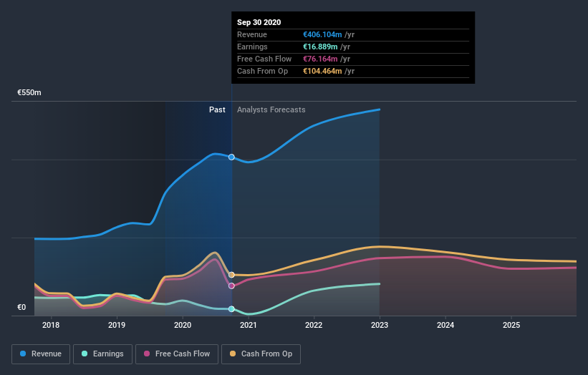Viewport: 588px width, 375px height.
Task: Select the 2018 x-axis label
Action: click(51, 325)
